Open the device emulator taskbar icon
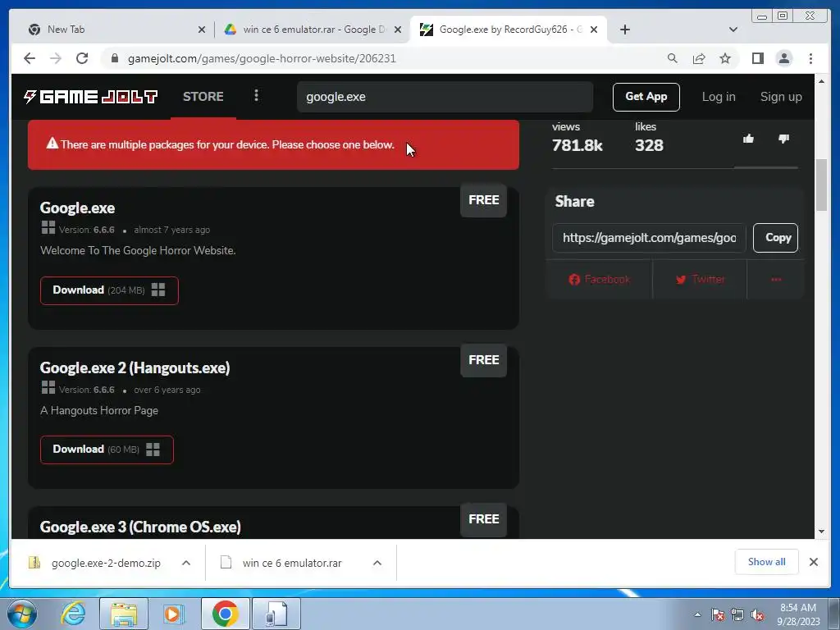The width and height of the screenshot is (840, 630). click(276, 614)
